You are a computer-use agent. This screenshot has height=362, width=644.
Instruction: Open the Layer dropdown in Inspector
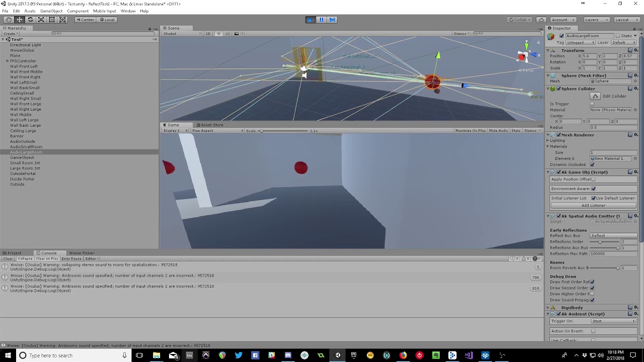point(624,42)
